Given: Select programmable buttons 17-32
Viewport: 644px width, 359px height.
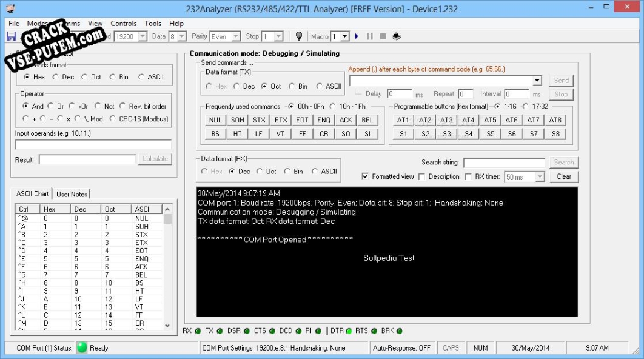Looking at the screenshot, I should tap(525, 106).
